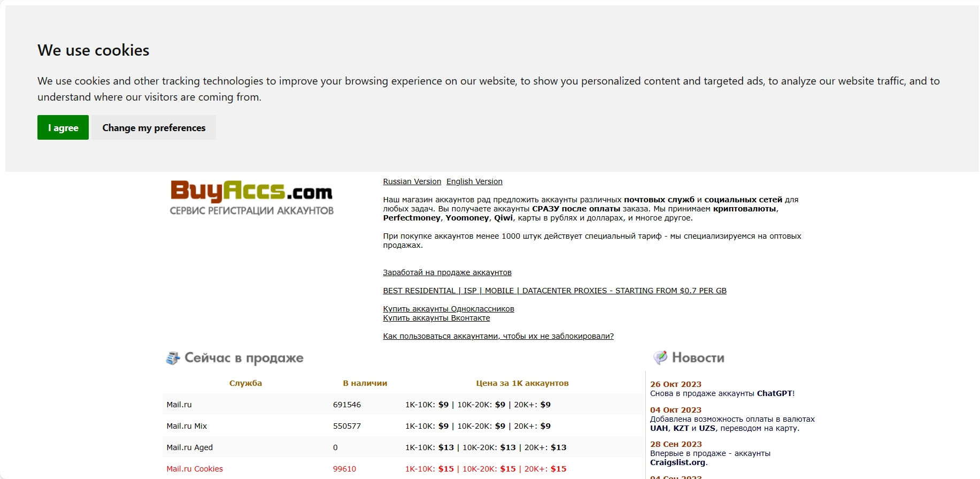This screenshot has height=479, width=980.
Task: Click the stock value 0 for Mail.ru Aged
Action: [335, 447]
